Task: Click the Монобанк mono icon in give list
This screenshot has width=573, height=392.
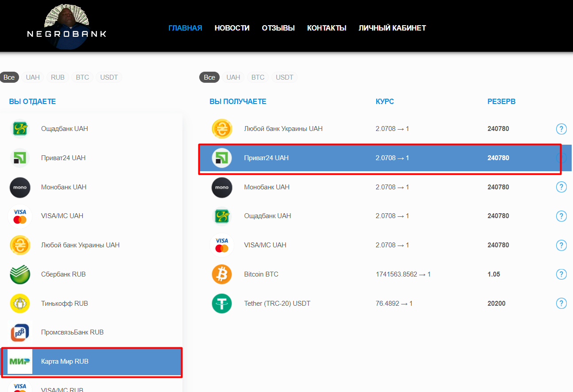Action: [x=20, y=187]
